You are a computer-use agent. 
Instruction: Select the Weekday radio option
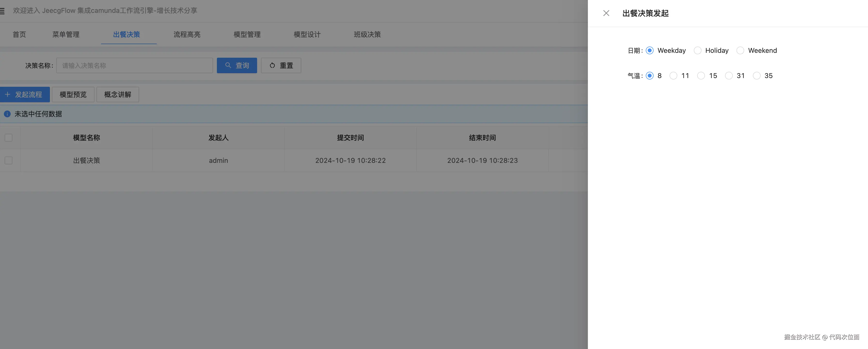[x=649, y=50]
